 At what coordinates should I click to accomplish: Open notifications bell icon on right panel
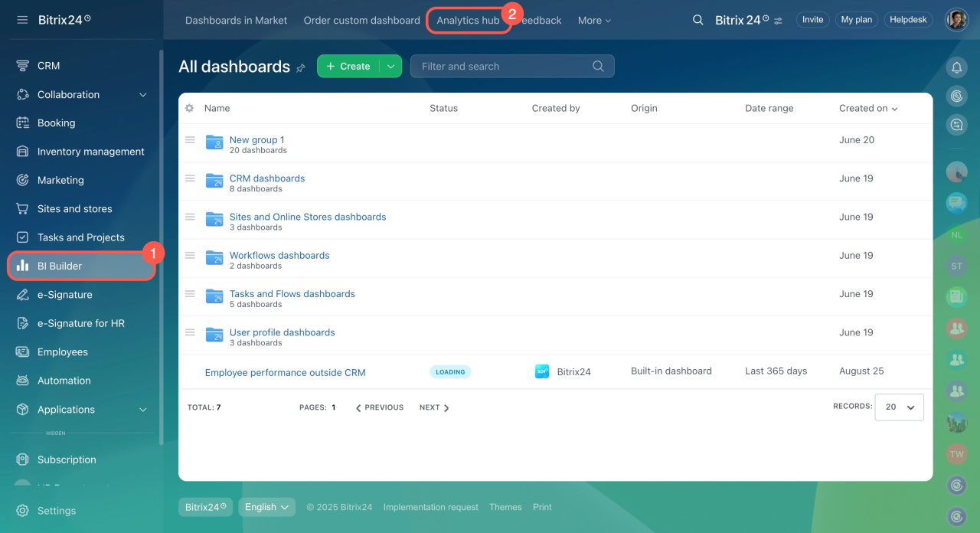(956, 67)
